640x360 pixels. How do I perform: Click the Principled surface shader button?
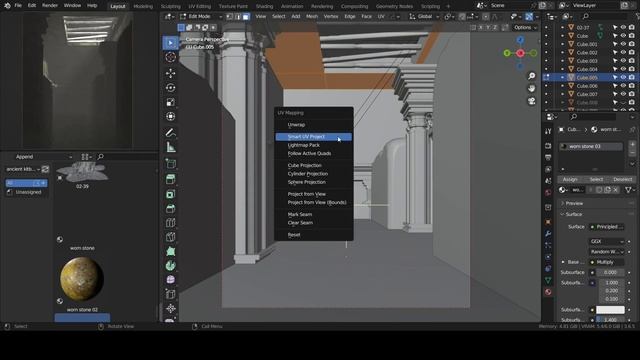click(607, 227)
